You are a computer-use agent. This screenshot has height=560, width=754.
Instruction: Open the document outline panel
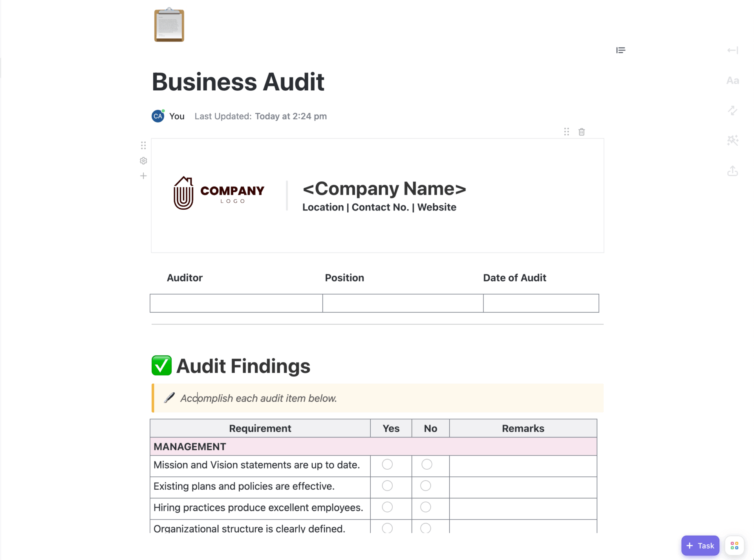pyautogui.click(x=620, y=50)
